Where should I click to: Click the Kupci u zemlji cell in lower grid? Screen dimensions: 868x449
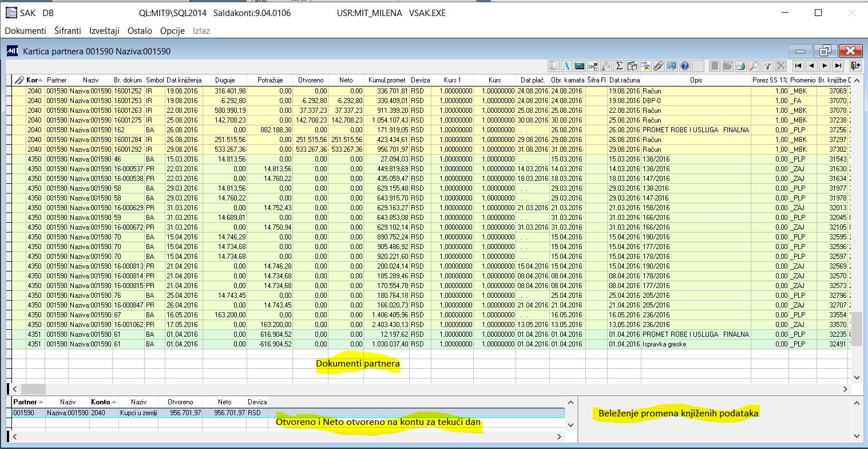[139, 412]
